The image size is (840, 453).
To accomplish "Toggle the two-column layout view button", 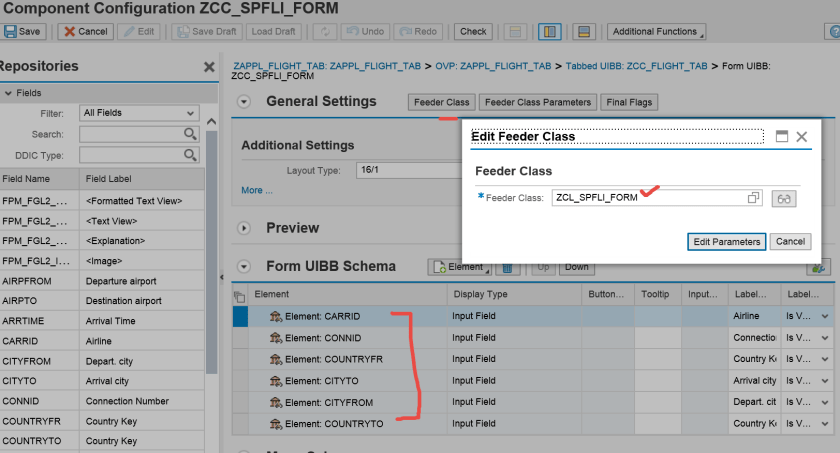I will (x=548, y=31).
